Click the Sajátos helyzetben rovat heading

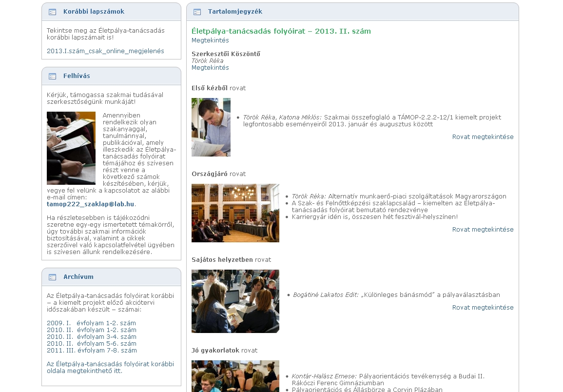coord(231,260)
